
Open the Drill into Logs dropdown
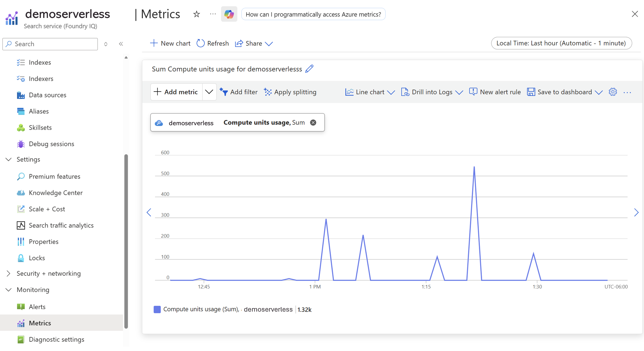[432, 92]
